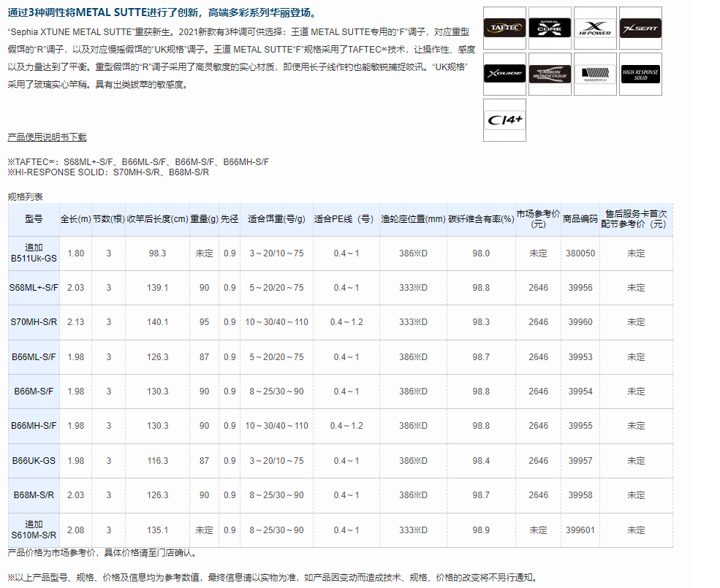Image resolution: width=720 pixels, height=588 pixels.
Task: Select the 追加 B511Uk-GS model cell
Action: click(34, 253)
